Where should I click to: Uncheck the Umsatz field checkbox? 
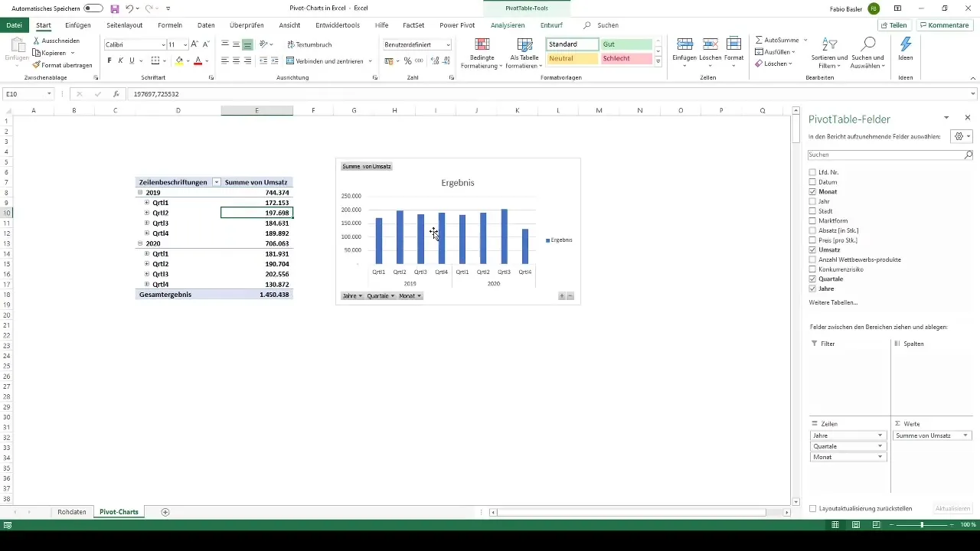[812, 250]
